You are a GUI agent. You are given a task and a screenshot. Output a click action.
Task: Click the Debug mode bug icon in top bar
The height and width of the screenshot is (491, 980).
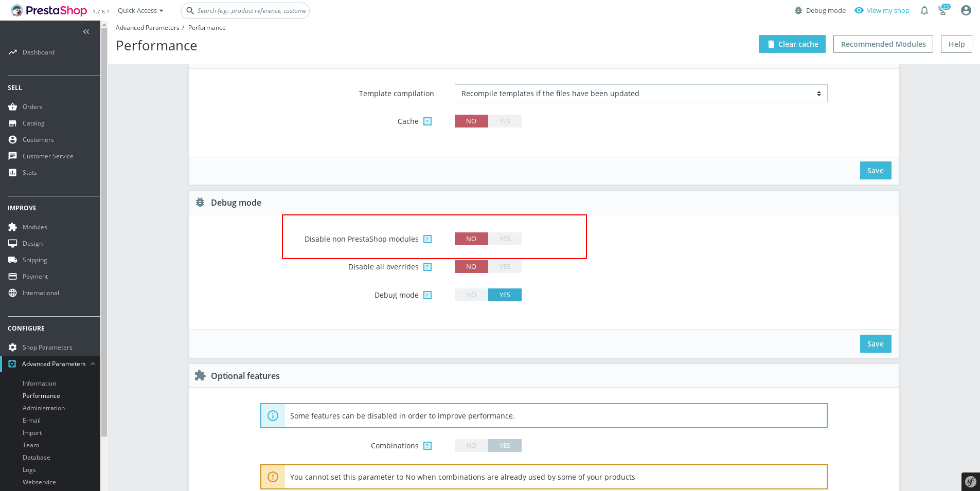tap(798, 10)
